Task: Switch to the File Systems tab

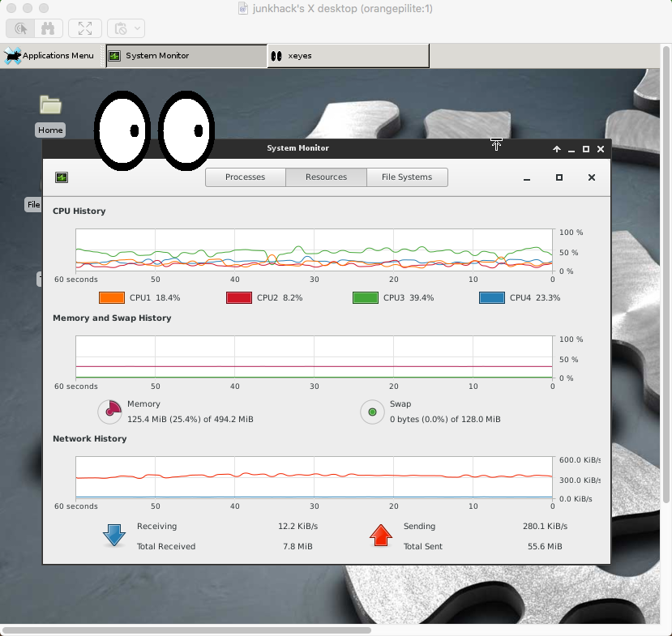Action: [x=407, y=177]
